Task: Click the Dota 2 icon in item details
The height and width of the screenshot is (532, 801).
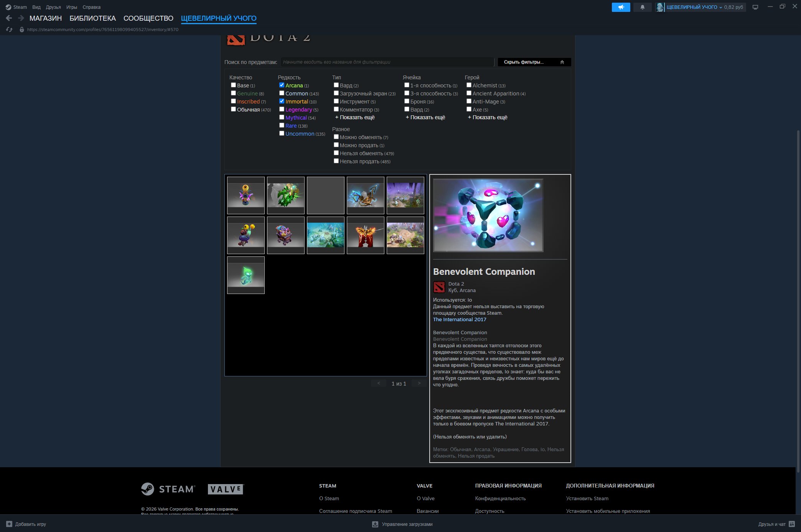Action: (x=439, y=287)
